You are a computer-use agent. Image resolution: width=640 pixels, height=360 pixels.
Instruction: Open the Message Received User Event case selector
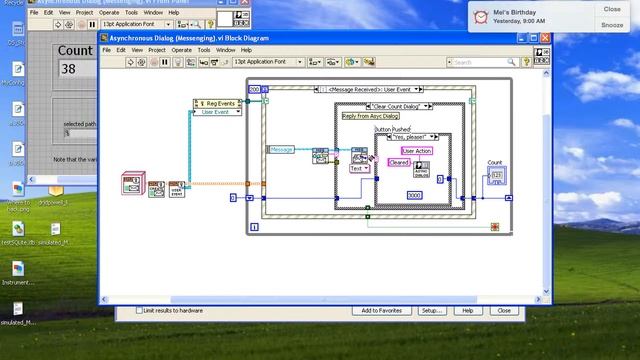369,89
